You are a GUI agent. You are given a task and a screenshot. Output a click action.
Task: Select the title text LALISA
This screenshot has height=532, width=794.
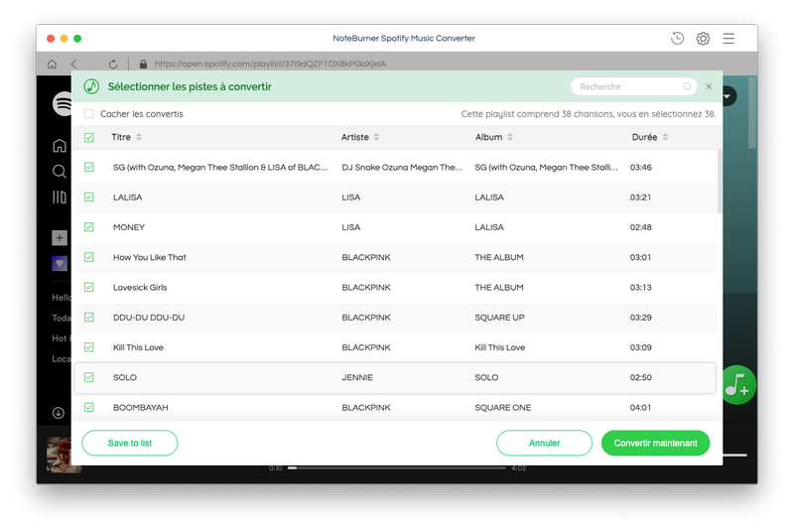(128, 198)
